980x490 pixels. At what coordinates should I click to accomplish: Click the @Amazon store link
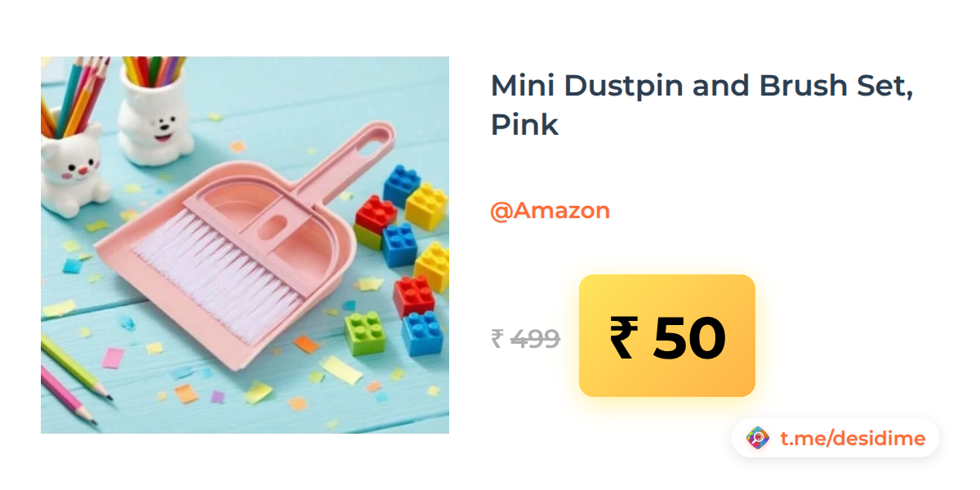point(550,211)
